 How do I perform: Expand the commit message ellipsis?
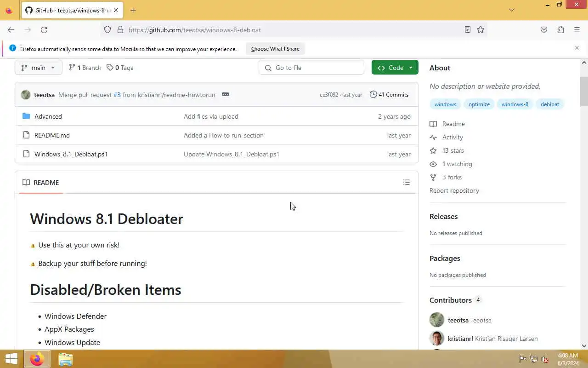point(225,94)
